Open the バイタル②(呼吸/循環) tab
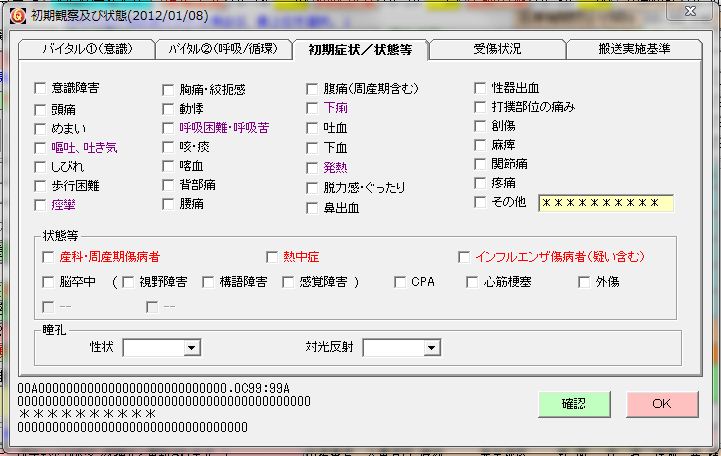The height and width of the screenshot is (456, 721). tap(223, 49)
